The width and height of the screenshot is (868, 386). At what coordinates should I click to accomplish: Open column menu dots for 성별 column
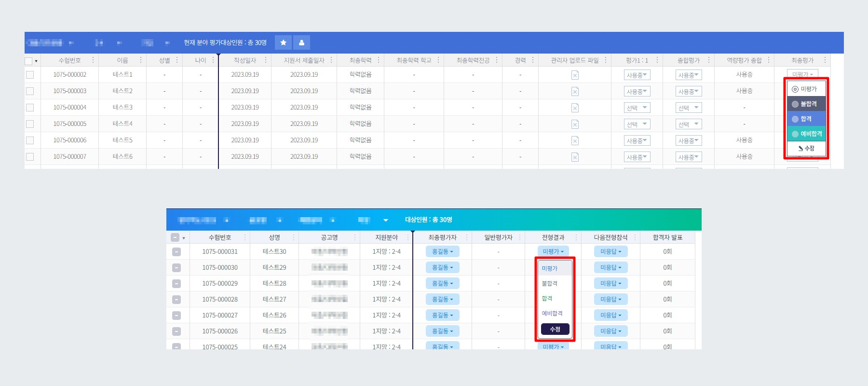(177, 60)
